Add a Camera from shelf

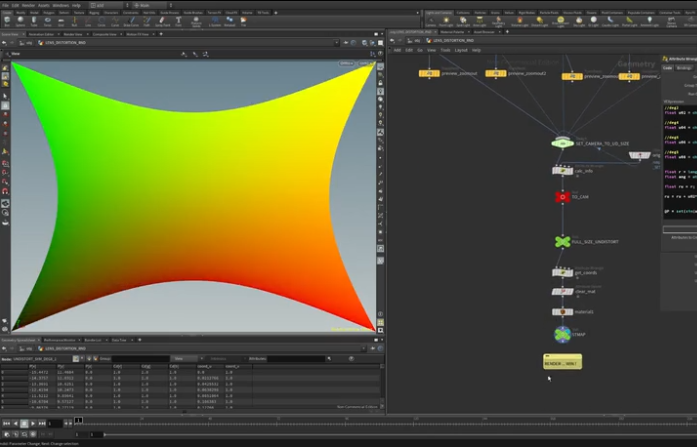click(x=431, y=21)
